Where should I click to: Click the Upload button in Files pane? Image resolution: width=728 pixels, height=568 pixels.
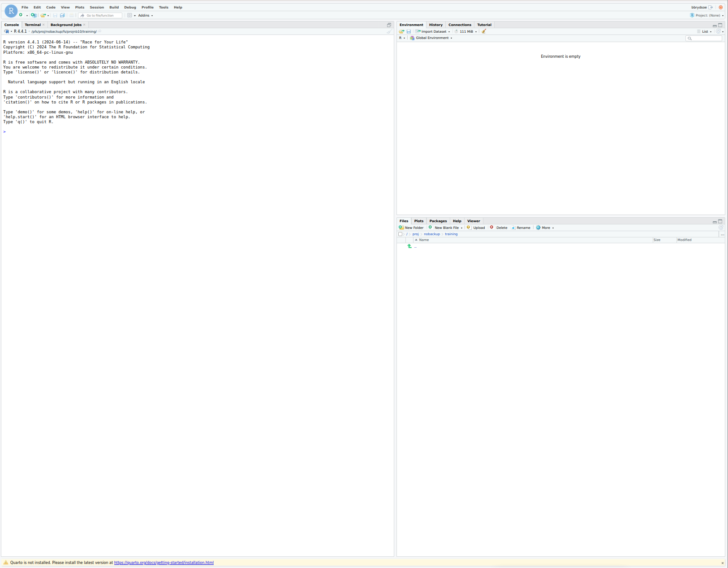pos(476,228)
